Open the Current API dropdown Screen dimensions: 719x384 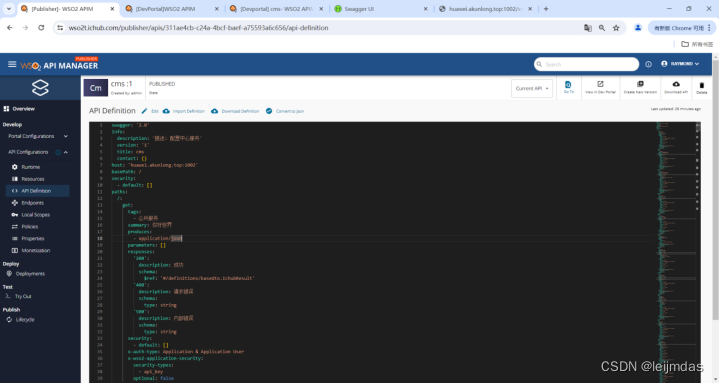pyautogui.click(x=532, y=89)
